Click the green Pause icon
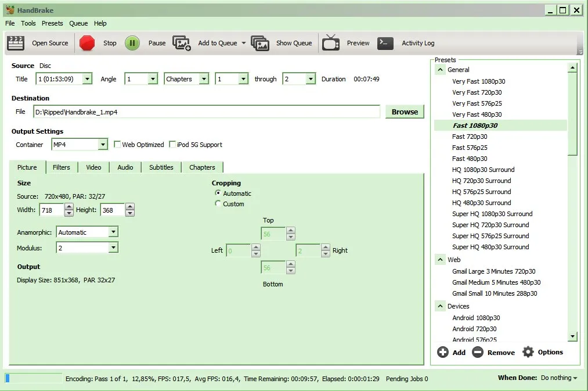This screenshot has width=588, height=391. point(132,43)
